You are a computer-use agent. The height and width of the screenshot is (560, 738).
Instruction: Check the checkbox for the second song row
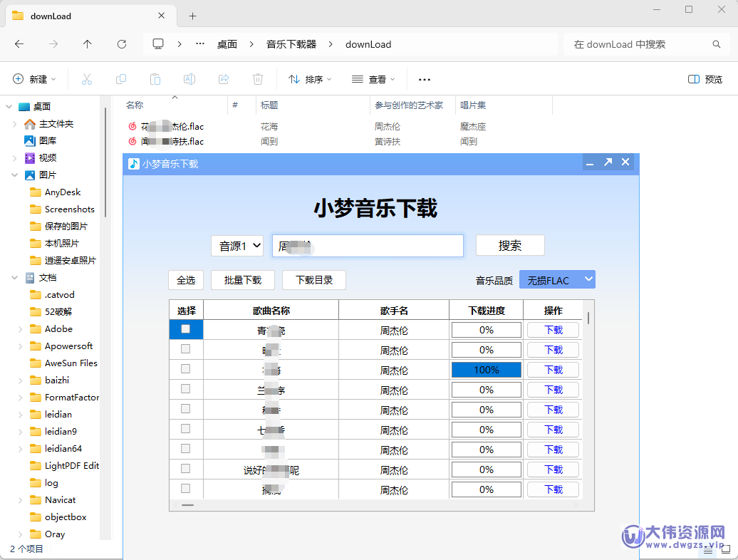pyautogui.click(x=186, y=349)
